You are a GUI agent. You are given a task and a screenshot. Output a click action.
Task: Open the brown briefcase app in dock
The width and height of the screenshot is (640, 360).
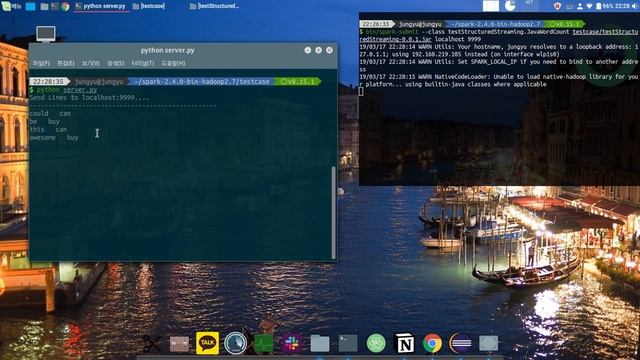click(179, 344)
